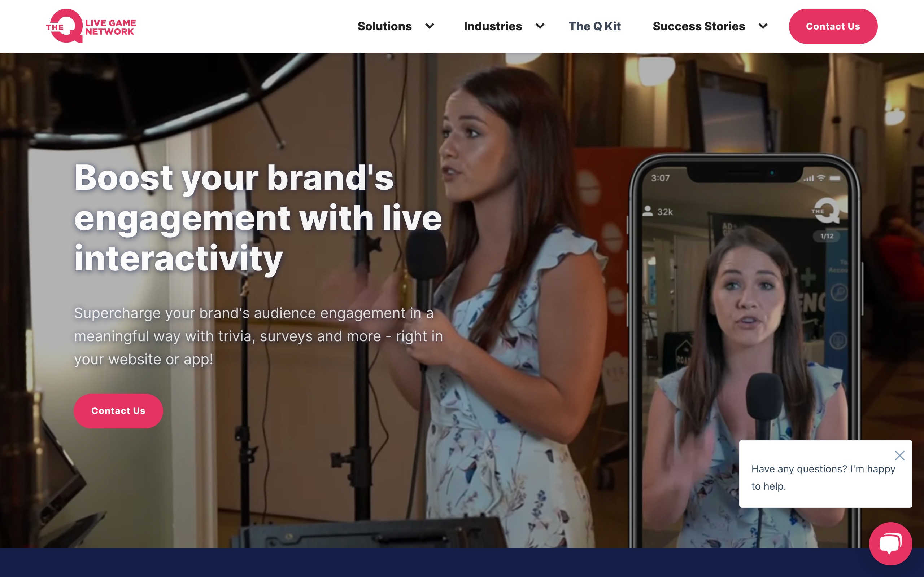This screenshot has height=577, width=924.
Task: Open the Solutions menu item
Action: [x=384, y=26]
